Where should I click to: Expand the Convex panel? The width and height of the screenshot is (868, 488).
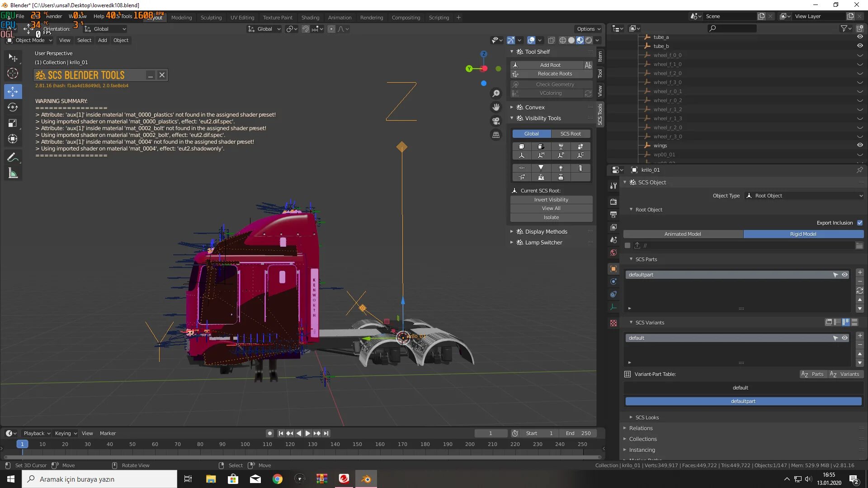point(534,108)
